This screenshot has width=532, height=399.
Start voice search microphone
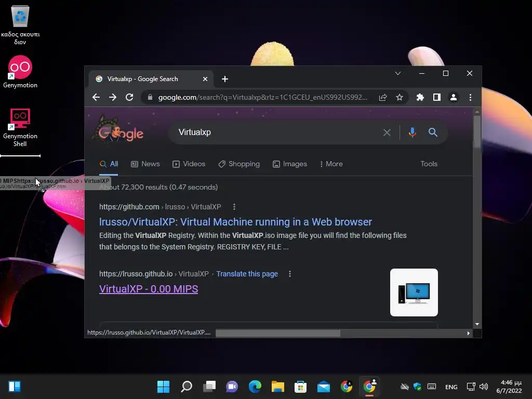click(x=412, y=132)
